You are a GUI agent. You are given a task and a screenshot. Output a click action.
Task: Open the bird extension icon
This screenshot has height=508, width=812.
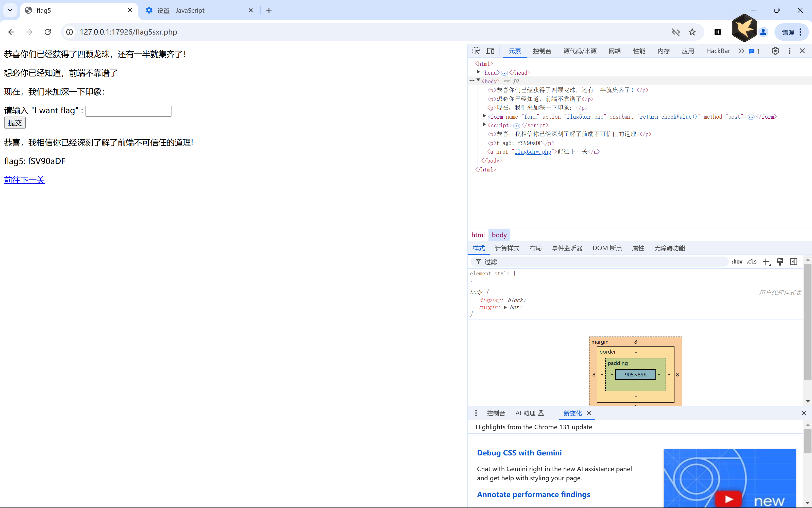(744, 28)
